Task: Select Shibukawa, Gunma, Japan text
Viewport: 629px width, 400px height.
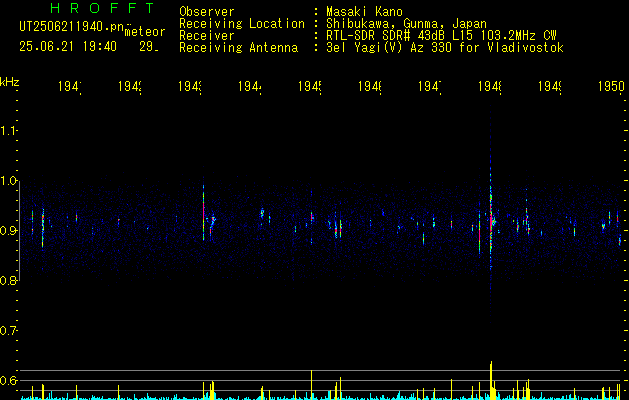Action: click(406, 24)
